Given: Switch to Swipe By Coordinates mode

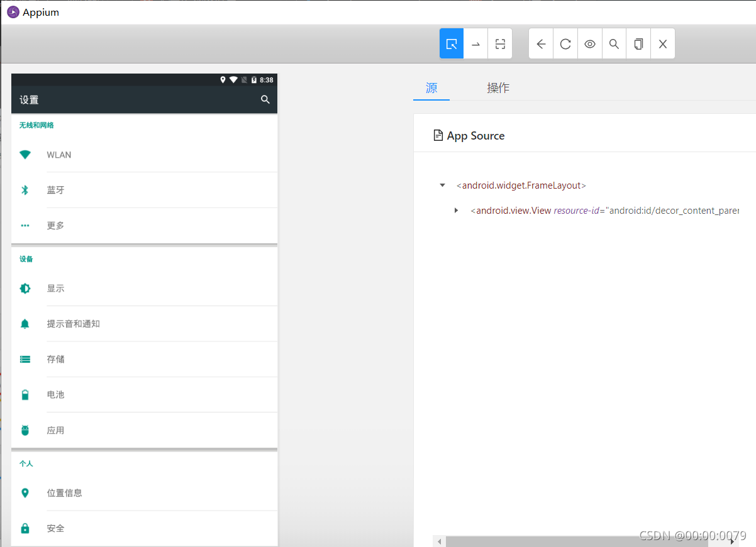Looking at the screenshot, I should 475,43.
